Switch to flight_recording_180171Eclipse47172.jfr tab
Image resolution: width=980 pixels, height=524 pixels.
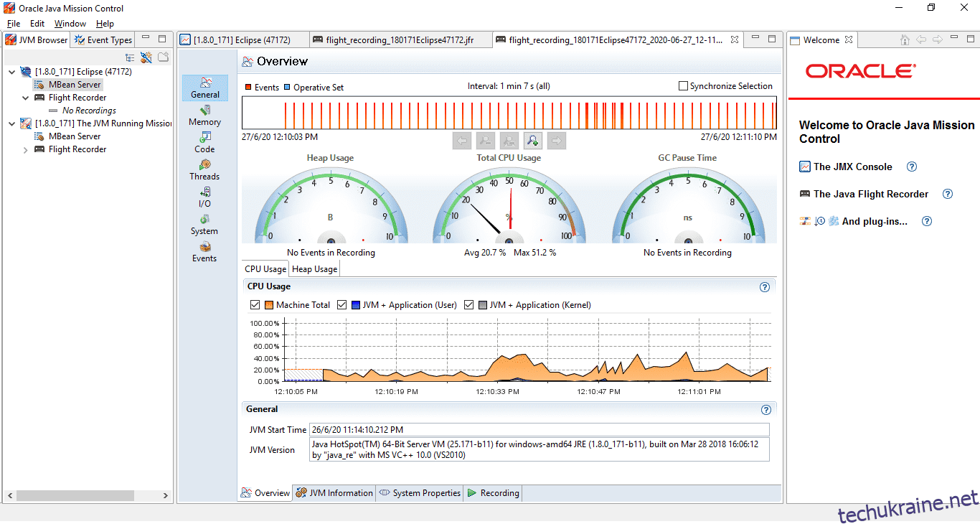(400, 40)
